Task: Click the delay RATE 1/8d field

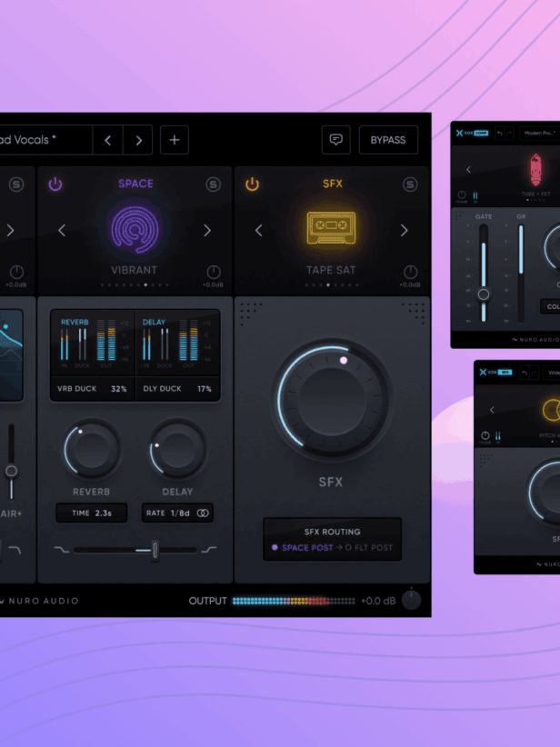Action: [x=177, y=513]
